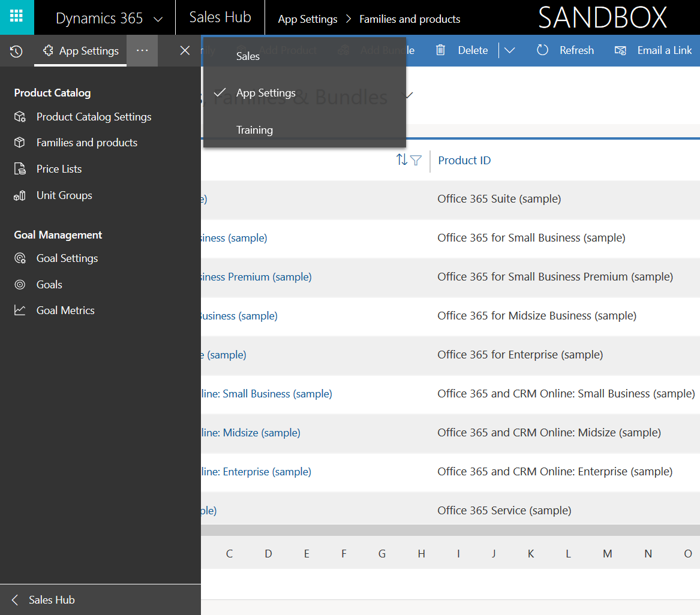This screenshot has height=615, width=700.
Task: Close the navigation pane with X
Action: click(185, 50)
